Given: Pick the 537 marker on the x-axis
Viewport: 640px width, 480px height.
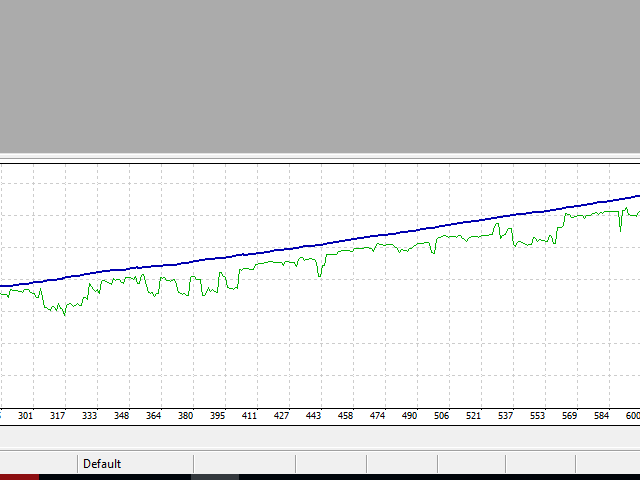Looking at the screenshot, I should point(505,415).
